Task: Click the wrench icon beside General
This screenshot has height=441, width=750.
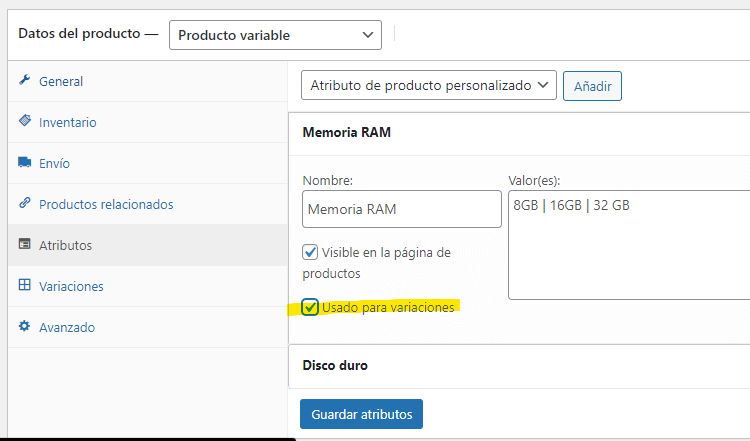Action: (24, 79)
